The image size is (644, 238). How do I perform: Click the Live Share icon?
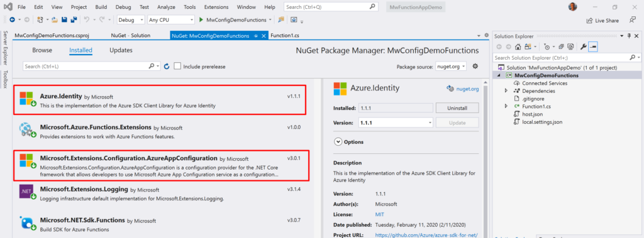(x=589, y=20)
